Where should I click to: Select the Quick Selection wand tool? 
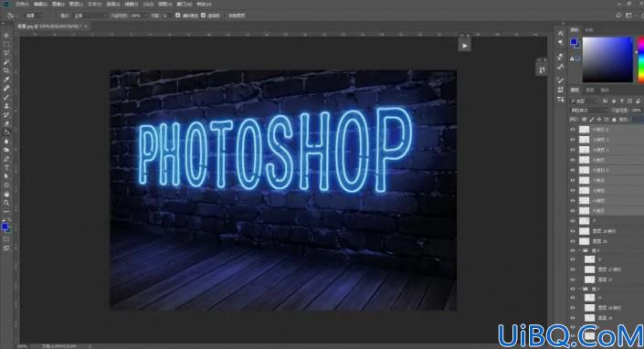(6, 61)
